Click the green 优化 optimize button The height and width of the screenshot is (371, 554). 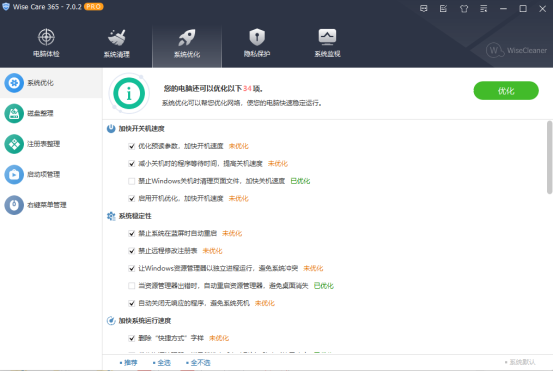tap(506, 91)
